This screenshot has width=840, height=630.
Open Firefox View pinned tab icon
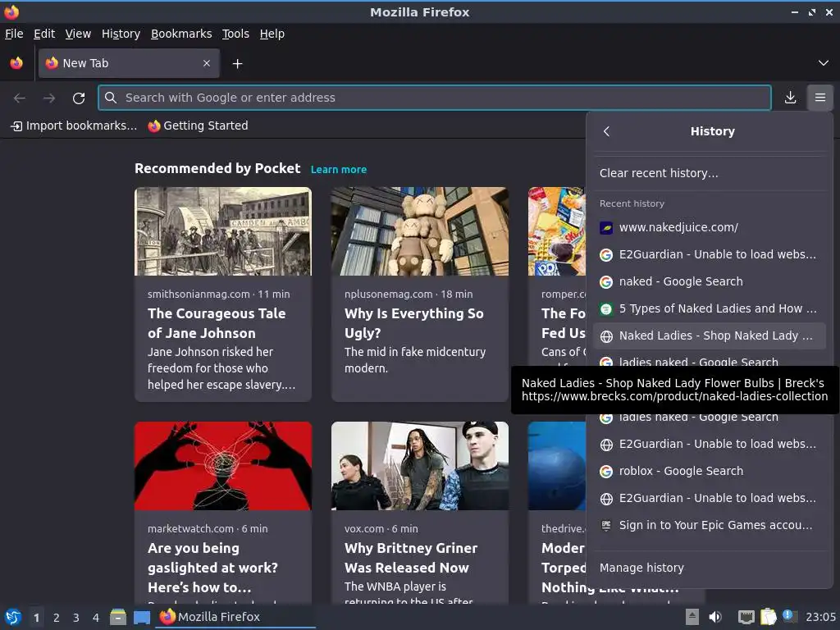[16, 63]
